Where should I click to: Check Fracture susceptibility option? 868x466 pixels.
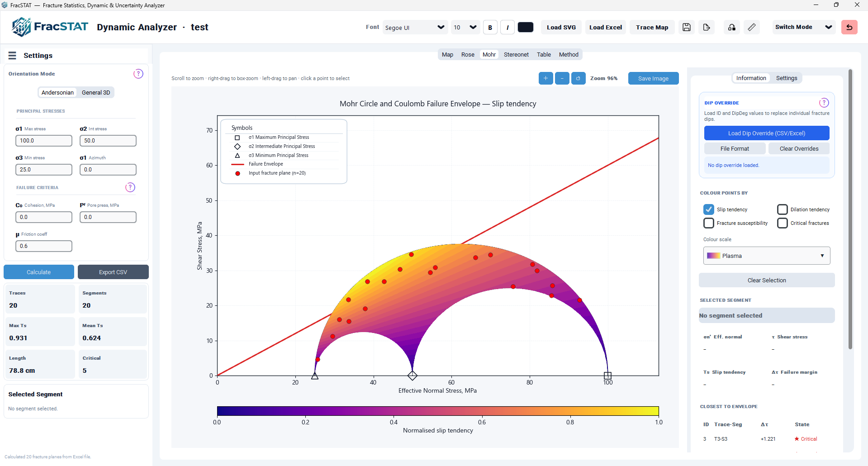pyautogui.click(x=709, y=223)
